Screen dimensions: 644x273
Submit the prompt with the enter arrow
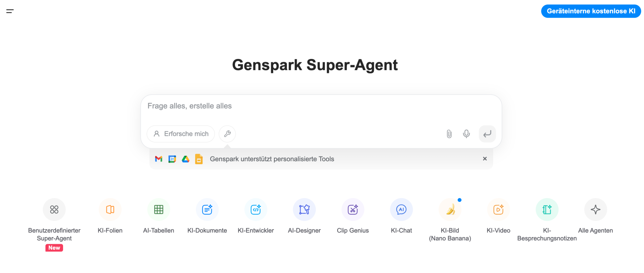click(x=487, y=134)
